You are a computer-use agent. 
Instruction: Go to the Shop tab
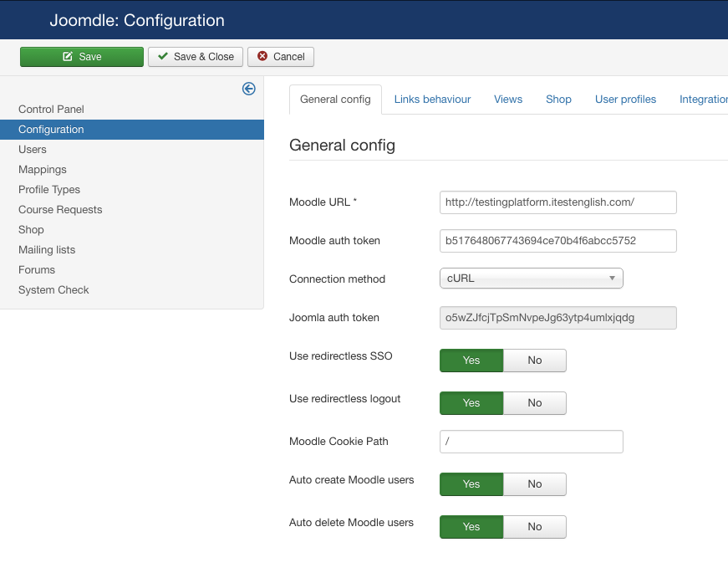pos(558,100)
